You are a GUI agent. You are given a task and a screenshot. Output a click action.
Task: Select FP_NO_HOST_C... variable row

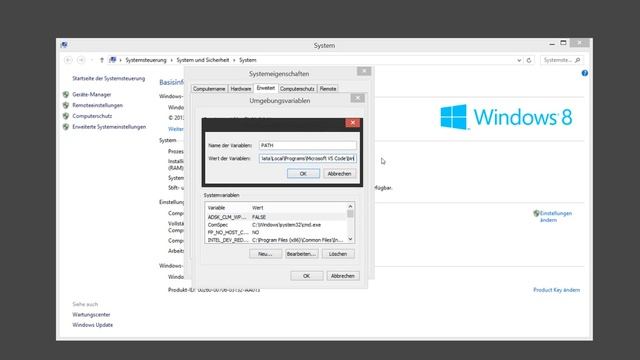[x=276, y=232]
